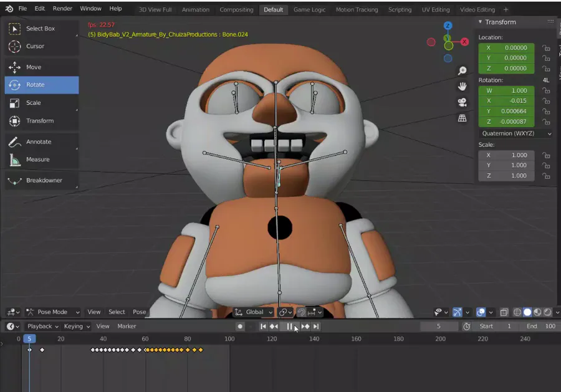Open the Render menu
Viewport: 561px width, 392px height.
(x=62, y=9)
